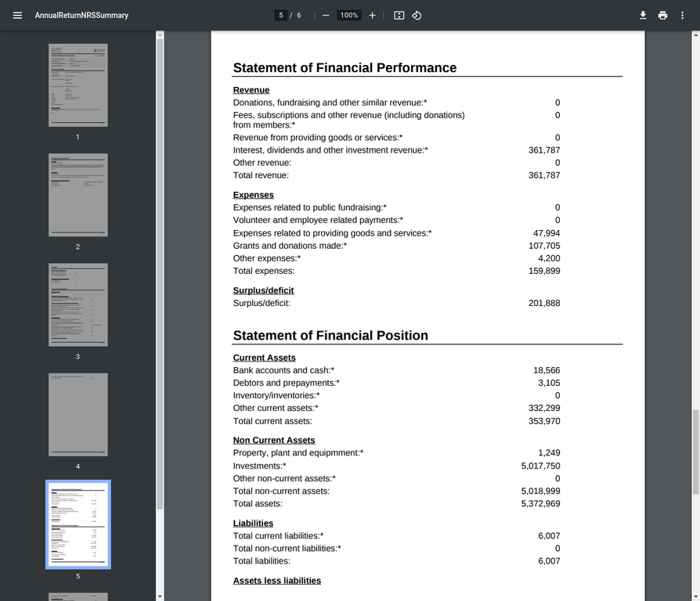Screen dimensions: 700x601
Task: Open the print dialog
Action: pos(662,15)
